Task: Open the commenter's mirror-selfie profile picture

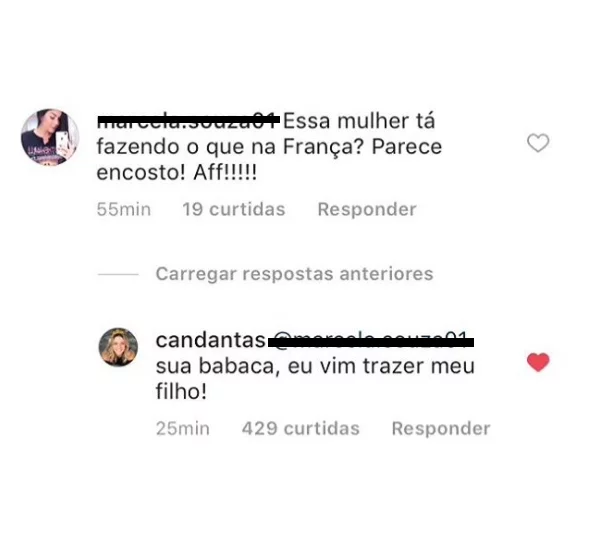Action: (50, 137)
